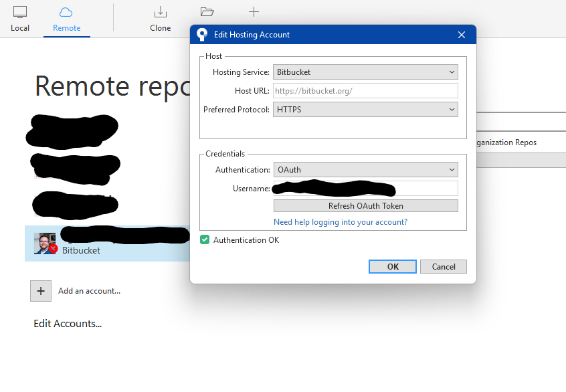Click the Cancel button
Viewport: 566px width, 392px height.
point(444,267)
